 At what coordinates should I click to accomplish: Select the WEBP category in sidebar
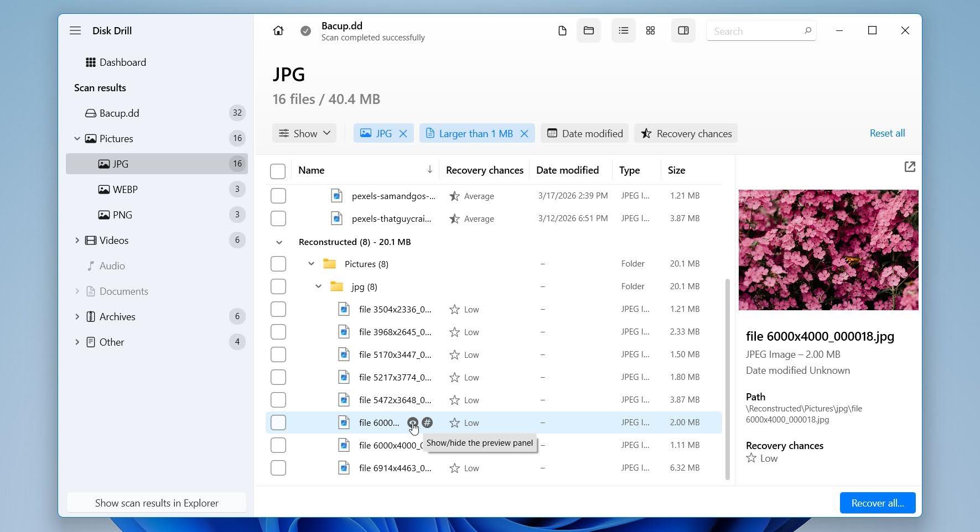coord(157,189)
